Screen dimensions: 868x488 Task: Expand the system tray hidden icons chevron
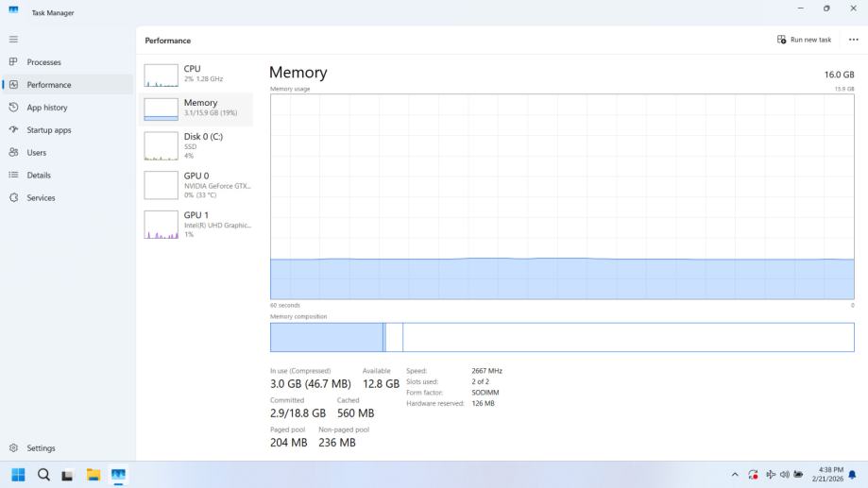(x=735, y=474)
